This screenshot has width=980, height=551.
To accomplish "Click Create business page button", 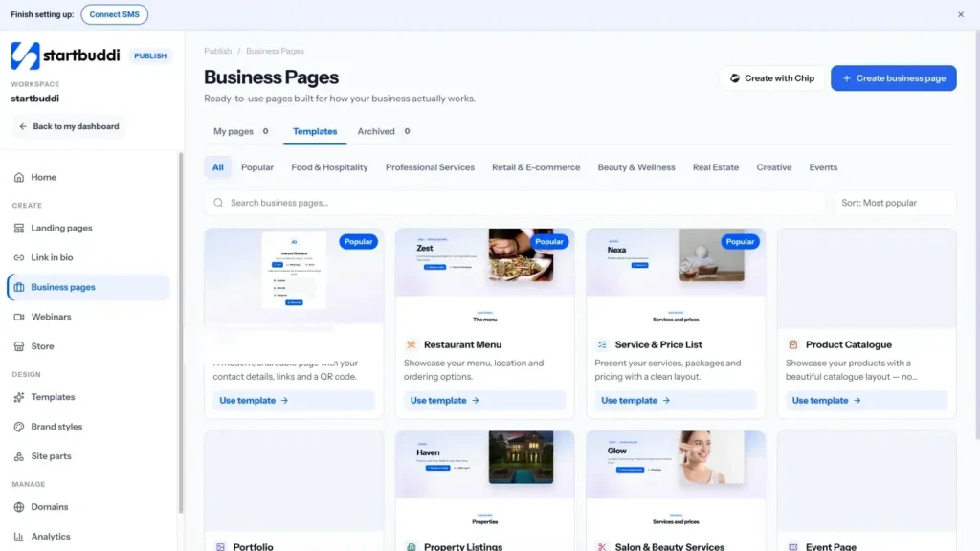I will (893, 78).
